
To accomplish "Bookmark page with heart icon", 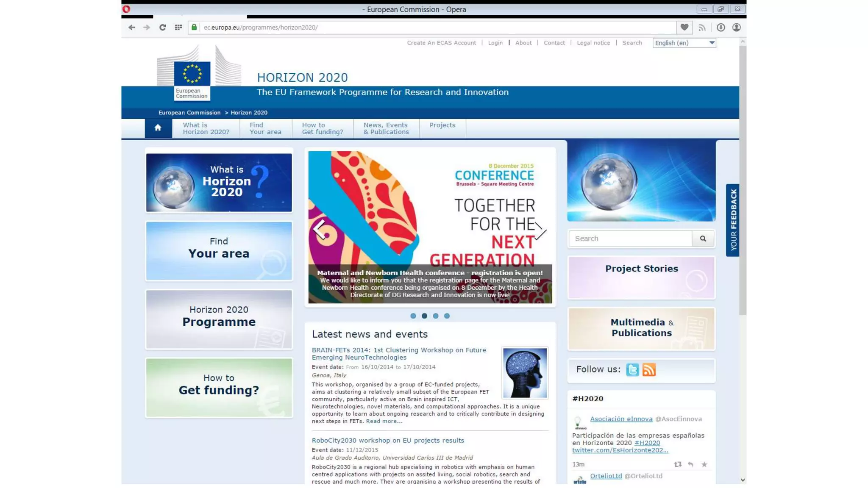I will pyautogui.click(x=684, y=27).
